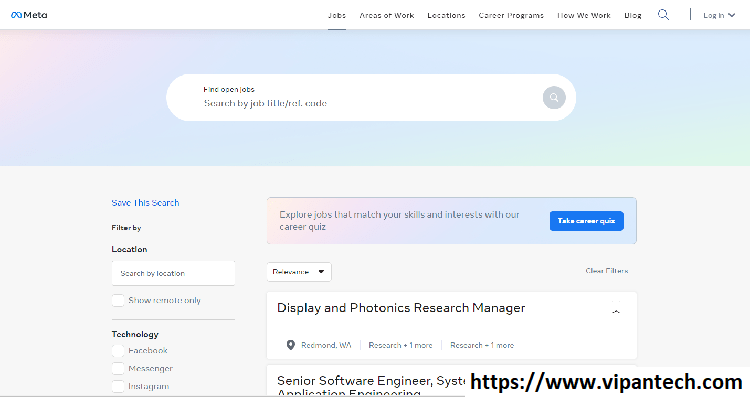Focus the Search by location field
Viewport: 750px width, 397px height.
click(x=173, y=273)
